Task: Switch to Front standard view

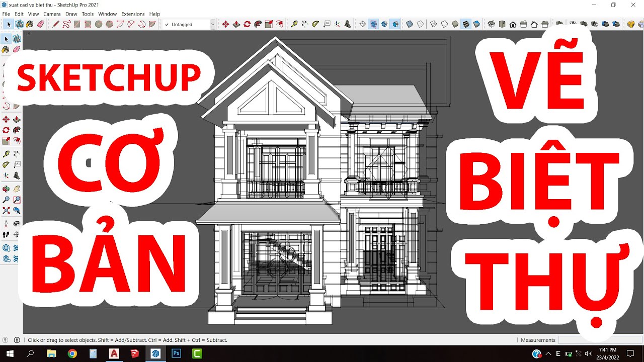Action: 513,24
